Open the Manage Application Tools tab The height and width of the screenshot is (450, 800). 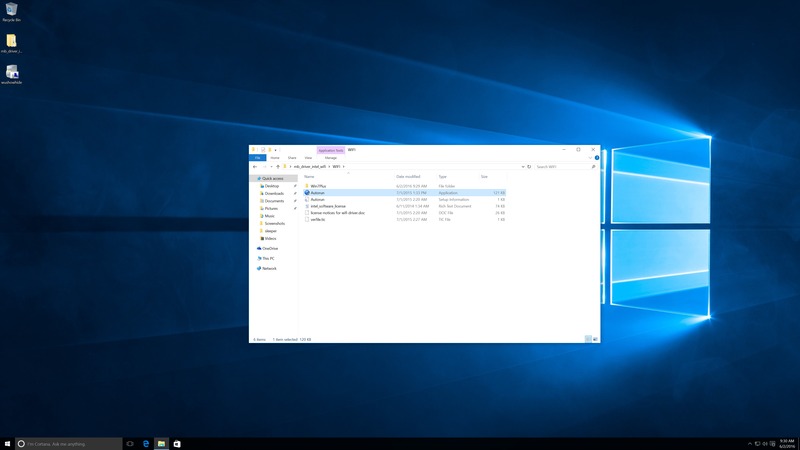(x=330, y=157)
